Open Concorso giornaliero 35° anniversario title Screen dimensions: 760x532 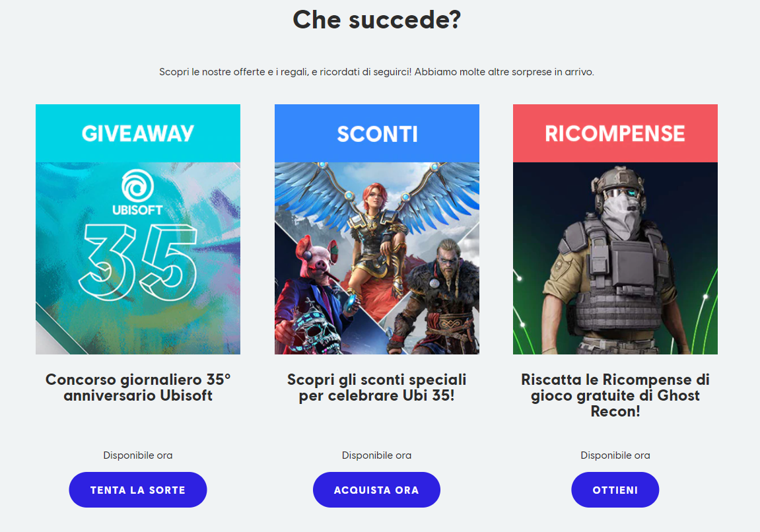click(138, 387)
